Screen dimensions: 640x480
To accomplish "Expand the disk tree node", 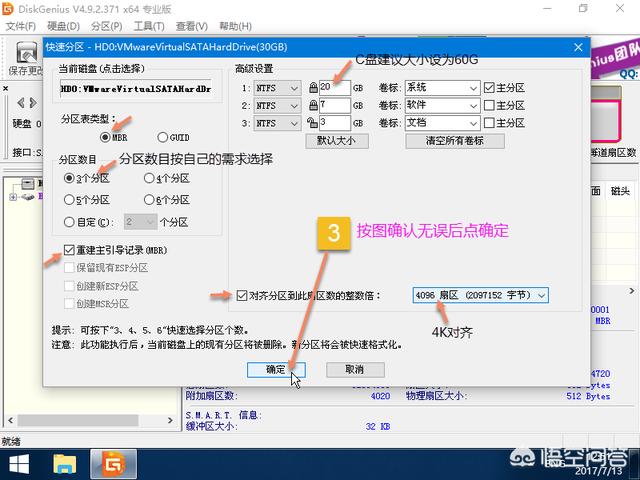I will tap(13, 198).
